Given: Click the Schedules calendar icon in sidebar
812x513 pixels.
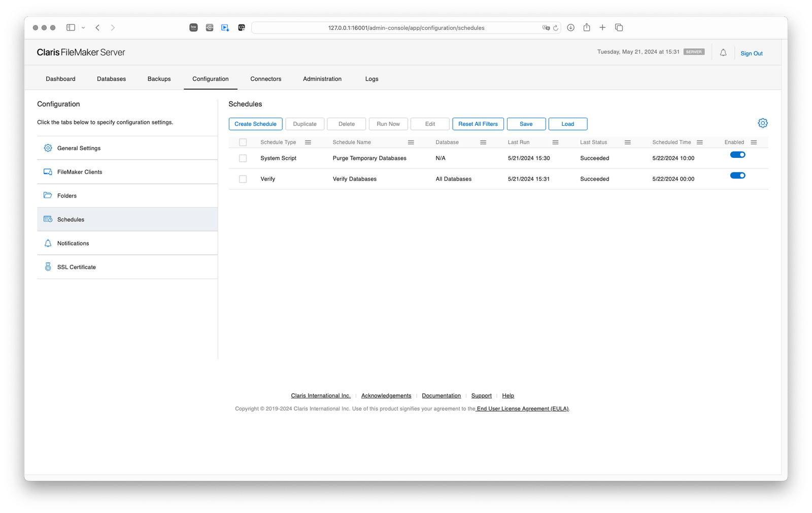Looking at the screenshot, I should click(48, 219).
